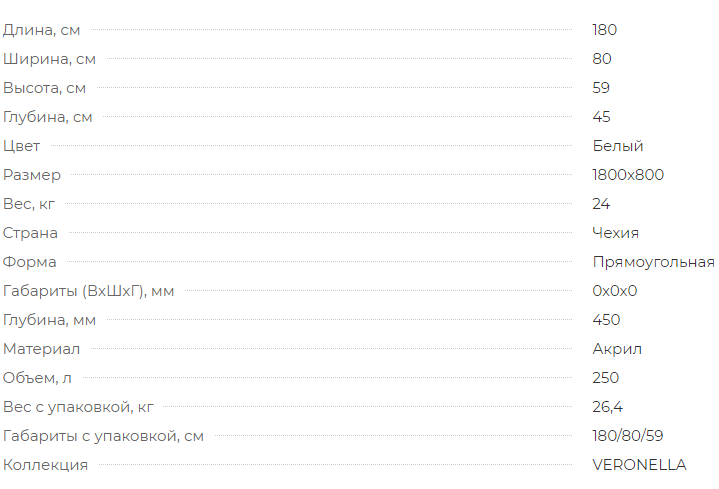Select the country value 'Чехия'
The width and height of the screenshot is (719, 489).
pos(615,233)
